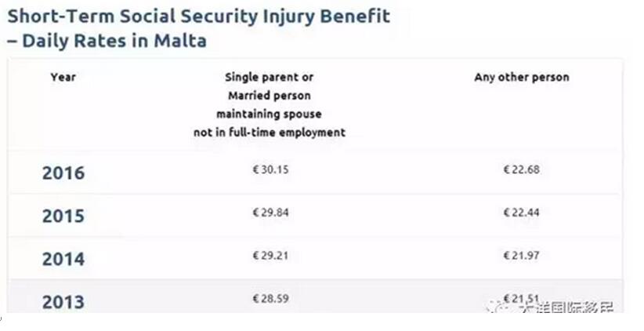Viewport: 644px width, 331px height.
Task: Click the 'not in full-time employment' header line
Action: coord(270,133)
